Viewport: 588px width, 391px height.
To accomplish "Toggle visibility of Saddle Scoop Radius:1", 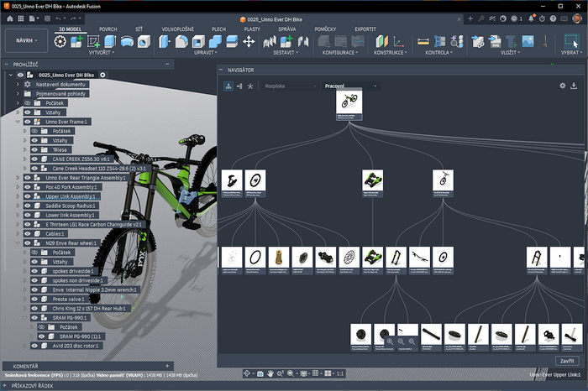I will tap(28, 206).
